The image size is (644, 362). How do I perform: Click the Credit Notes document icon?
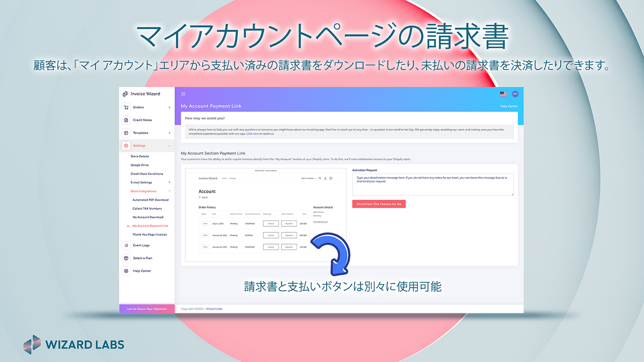point(126,120)
